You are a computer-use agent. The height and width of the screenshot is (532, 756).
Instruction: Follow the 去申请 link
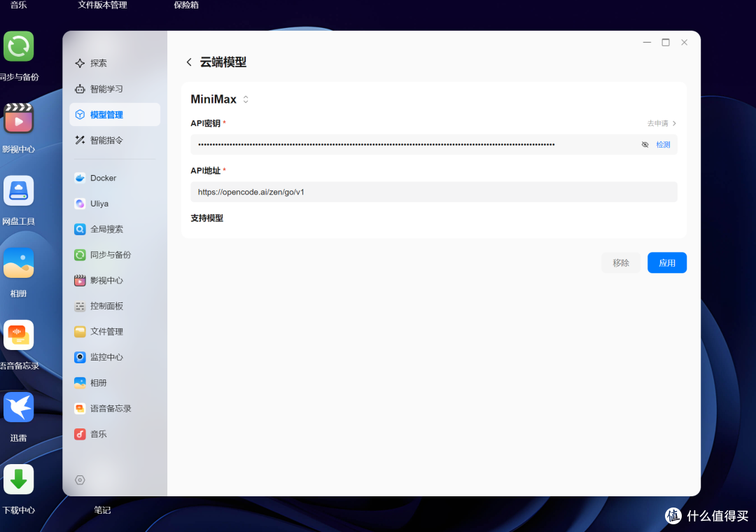click(661, 123)
